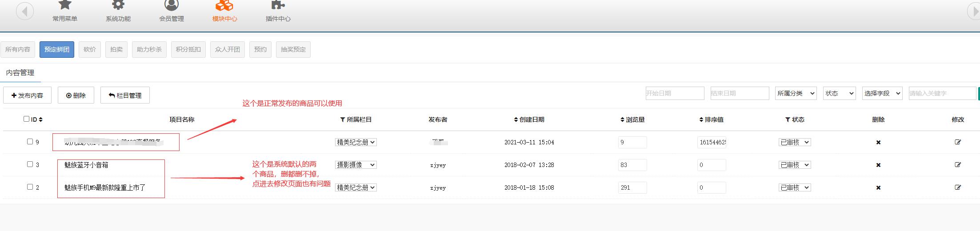The height and width of the screenshot is (231, 980).
Task: Click edit icon for row ID 3
Action: (x=958, y=165)
